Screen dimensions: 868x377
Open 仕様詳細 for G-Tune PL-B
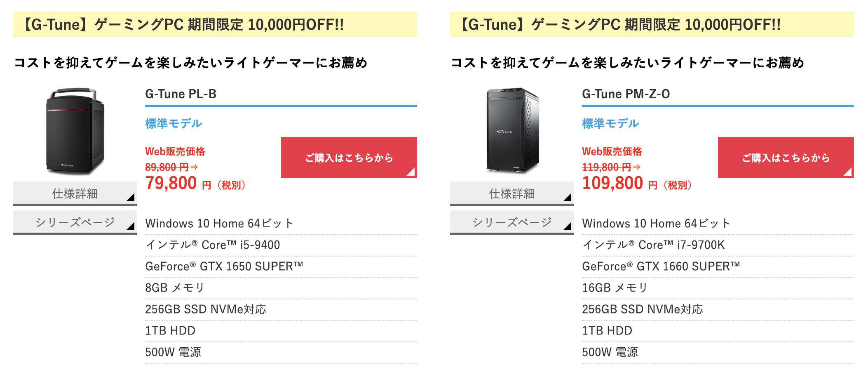75,193
